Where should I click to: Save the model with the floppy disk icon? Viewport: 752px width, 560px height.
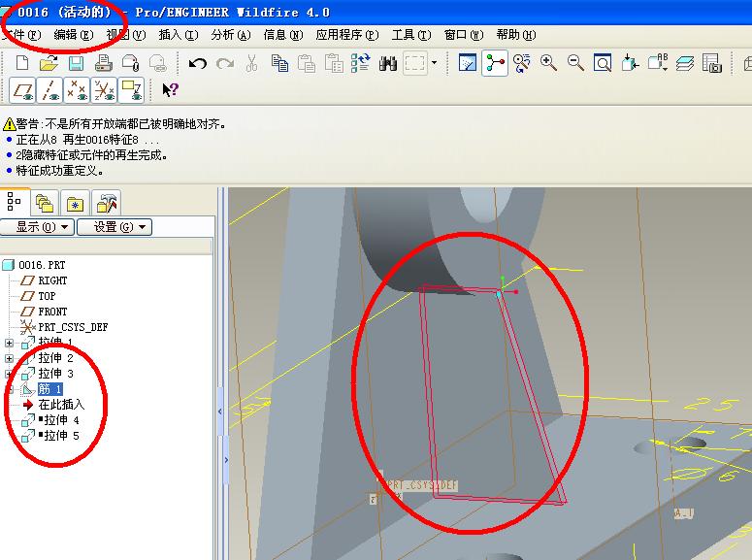coord(77,63)
